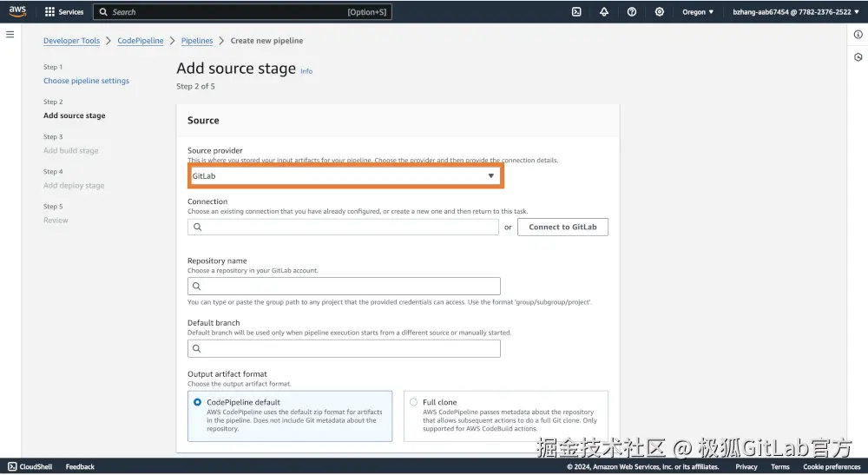Click the Repository name search field
The image size is (868, 475).
(344, 287)
